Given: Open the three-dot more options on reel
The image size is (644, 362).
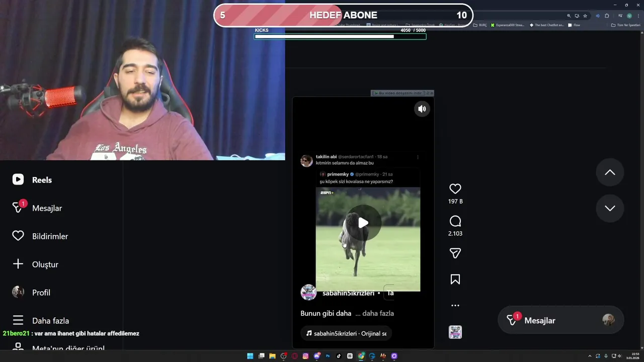Looking at the screenshot, I should [455, 305].
